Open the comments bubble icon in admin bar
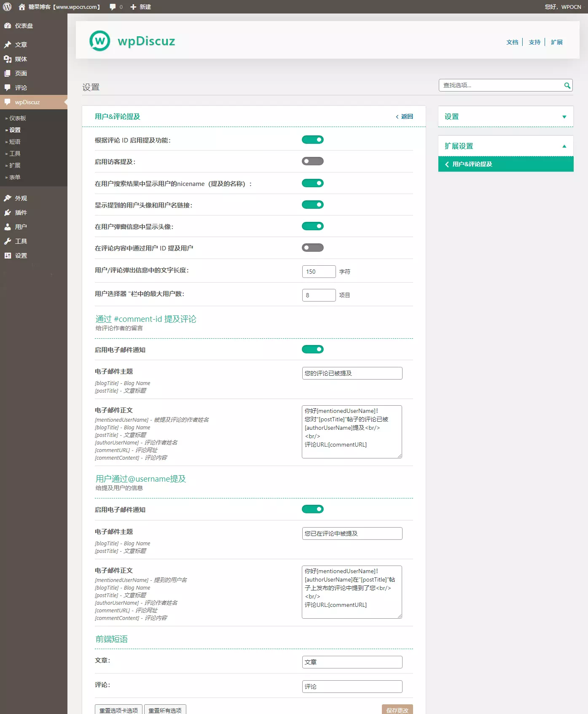Image resolution: width=588 pixels, height=714 pixels. coord(113,7)
